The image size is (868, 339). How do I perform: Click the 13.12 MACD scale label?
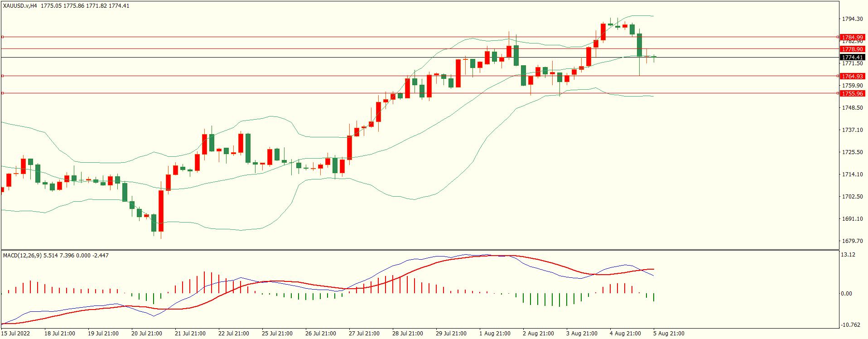(x=848, y=255)
